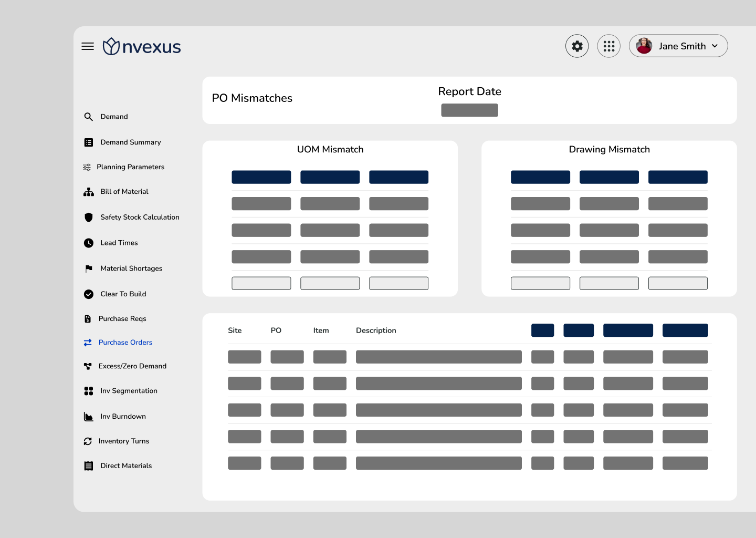The width and height of the screenshot is (756, 538).
Task: Click the Bill of Material hierarchy icon
Action: coord(89,192)
